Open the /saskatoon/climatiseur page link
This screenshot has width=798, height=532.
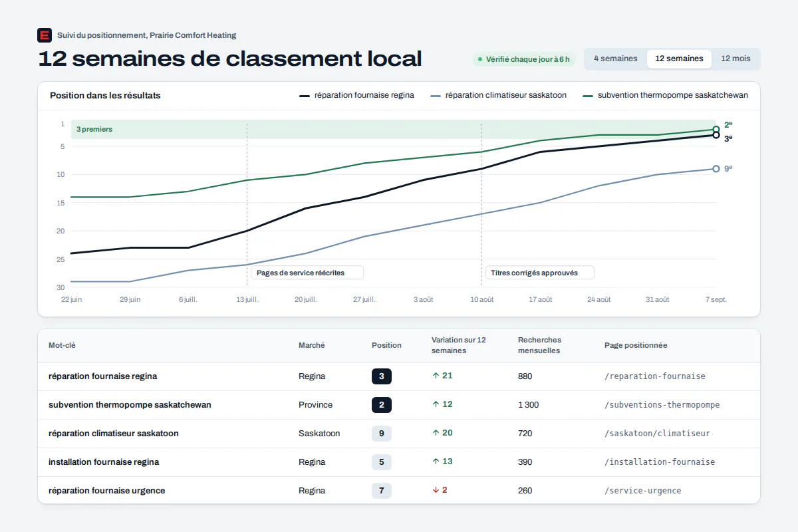coord(658,434)
